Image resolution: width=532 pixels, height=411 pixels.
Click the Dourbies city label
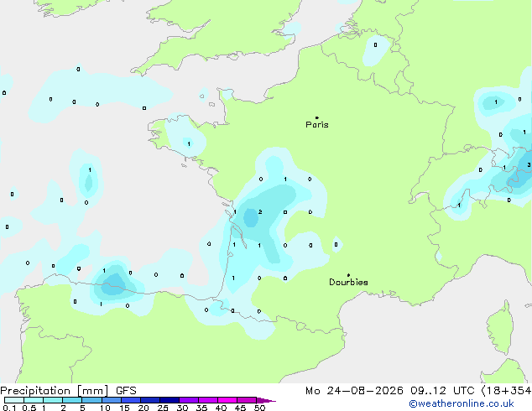point(348,282)
